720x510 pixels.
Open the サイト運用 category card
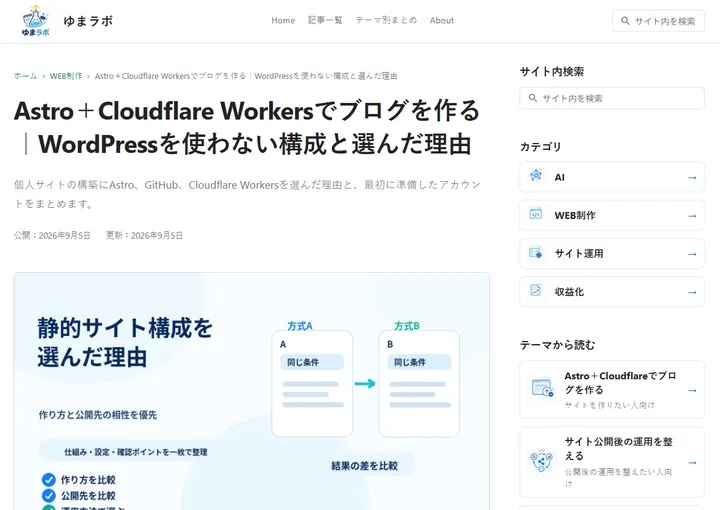point(612,253)
